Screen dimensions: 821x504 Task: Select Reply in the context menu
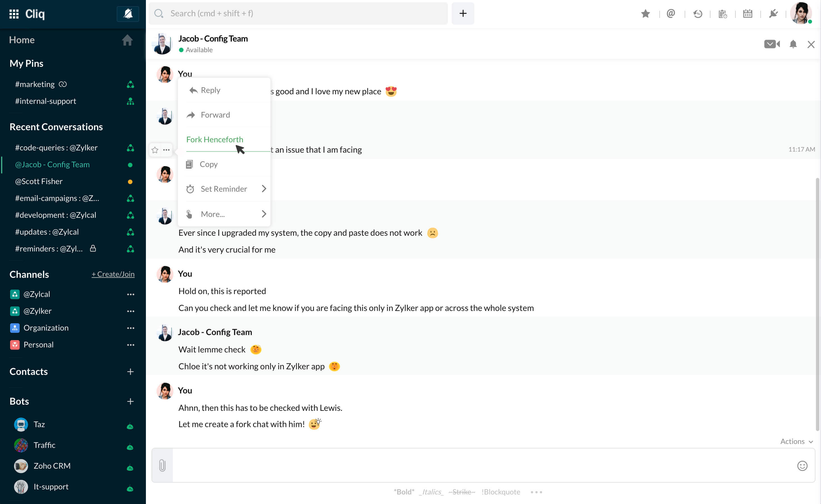tap(224, 90)
